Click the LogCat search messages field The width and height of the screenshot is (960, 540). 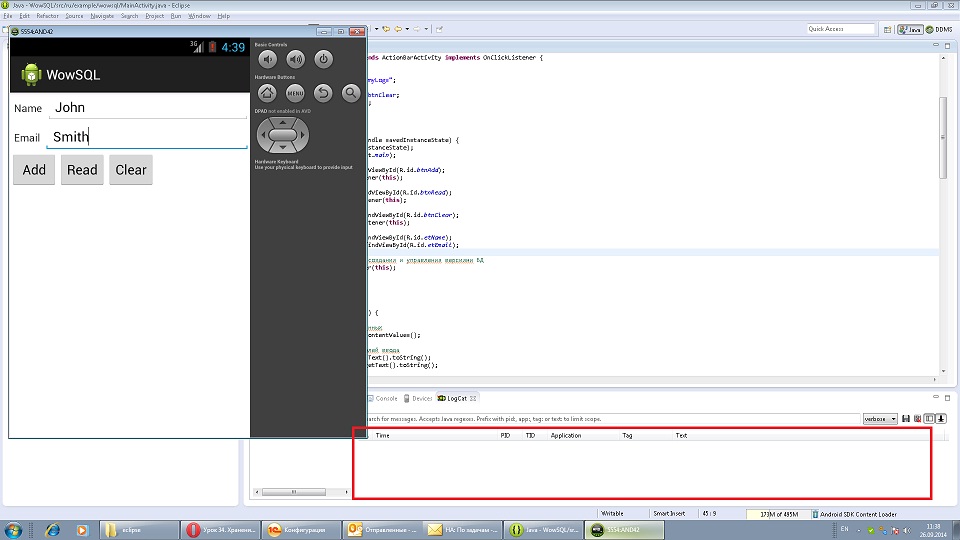pos(612,419)
